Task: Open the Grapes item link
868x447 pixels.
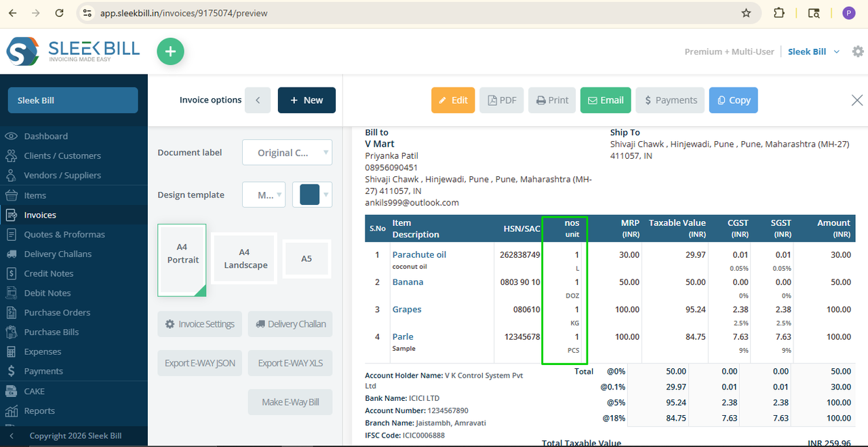Action: [x=407, y=309]
